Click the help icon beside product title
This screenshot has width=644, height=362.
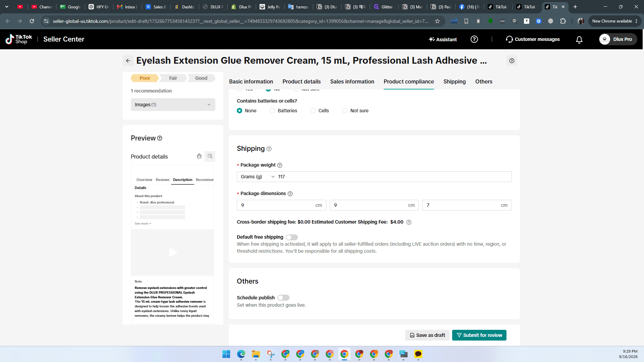pos(512,61)
